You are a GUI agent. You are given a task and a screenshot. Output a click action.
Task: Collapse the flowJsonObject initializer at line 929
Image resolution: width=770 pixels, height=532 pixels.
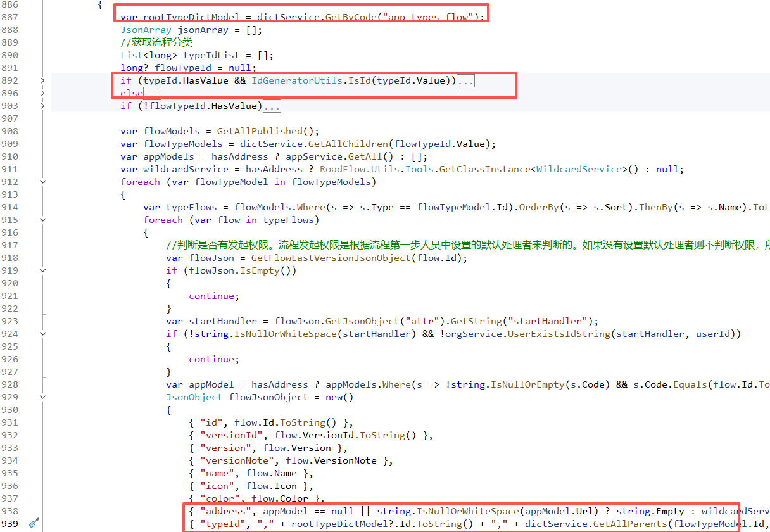[42, 397]
